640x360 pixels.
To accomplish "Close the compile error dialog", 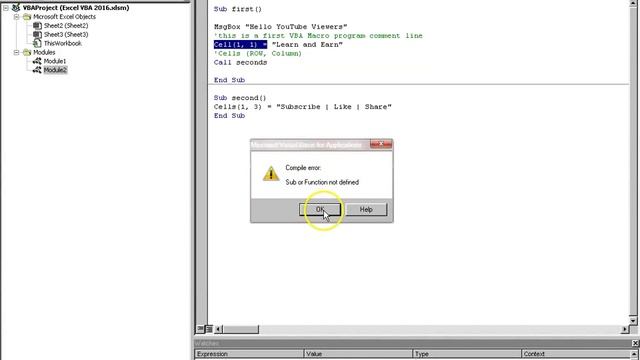I will 381,144.
